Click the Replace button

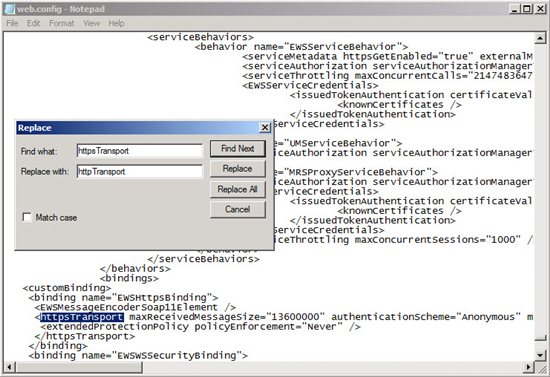pos(237,169)
